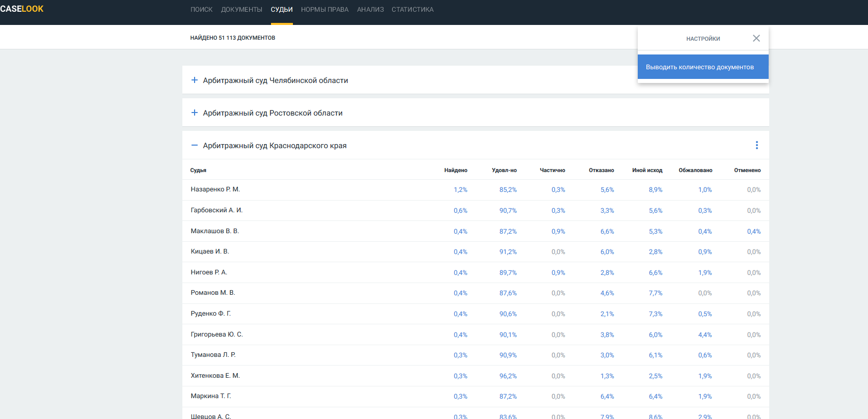Select judge name Гарбовский А. И.
This screenshot has height=419, width=868.
coord(216,210)
